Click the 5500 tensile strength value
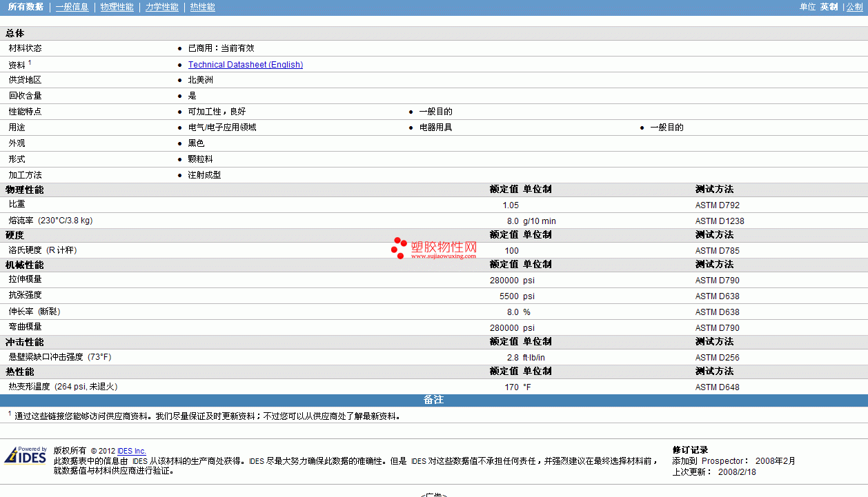868x497 pixels. 509,296
